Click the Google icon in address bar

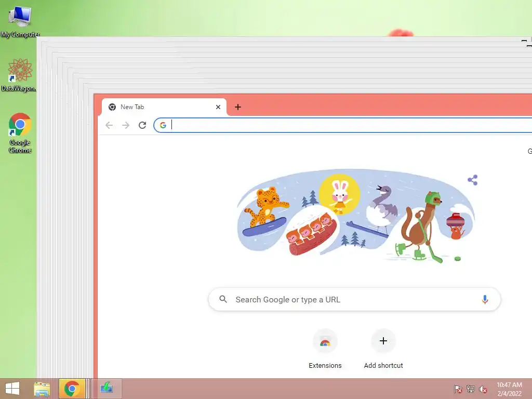(163, 125)
